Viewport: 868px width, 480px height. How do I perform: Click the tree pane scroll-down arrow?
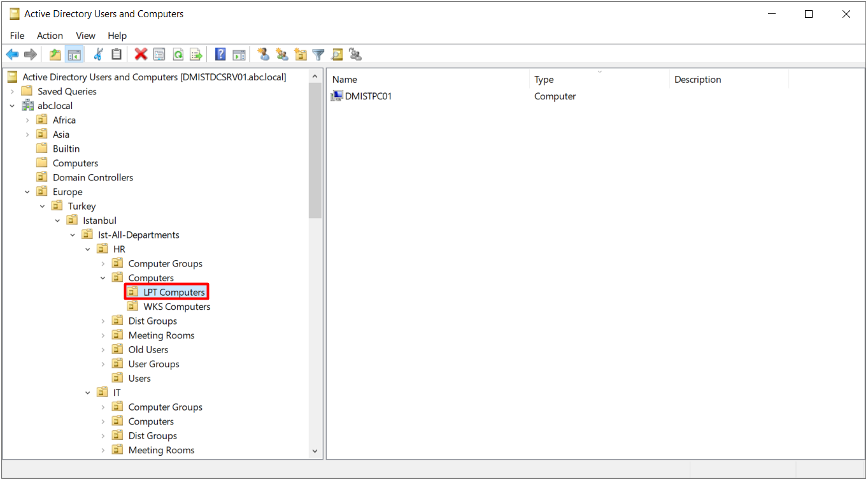(x=315, y=451)
